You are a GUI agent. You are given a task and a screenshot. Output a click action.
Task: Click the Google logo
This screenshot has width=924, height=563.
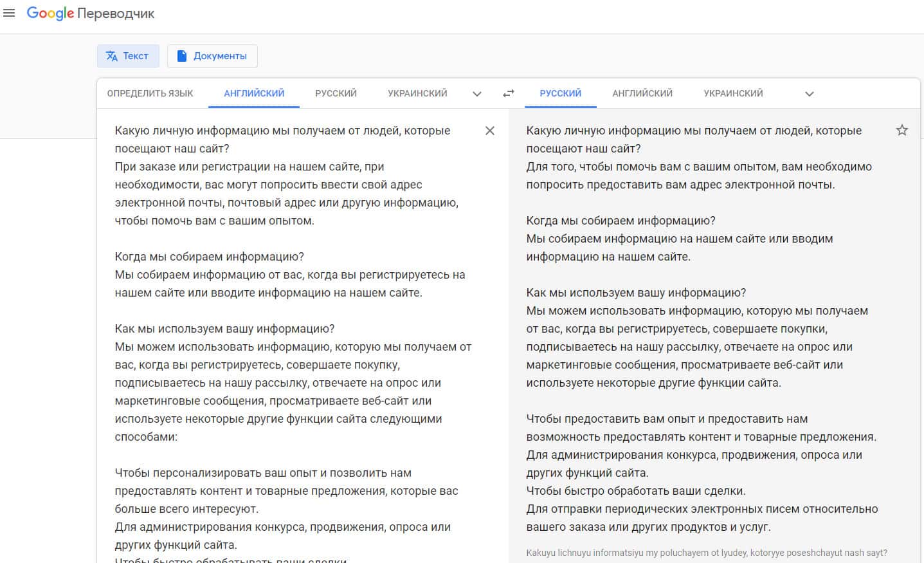pyautogui.click(x=50, y=14)
